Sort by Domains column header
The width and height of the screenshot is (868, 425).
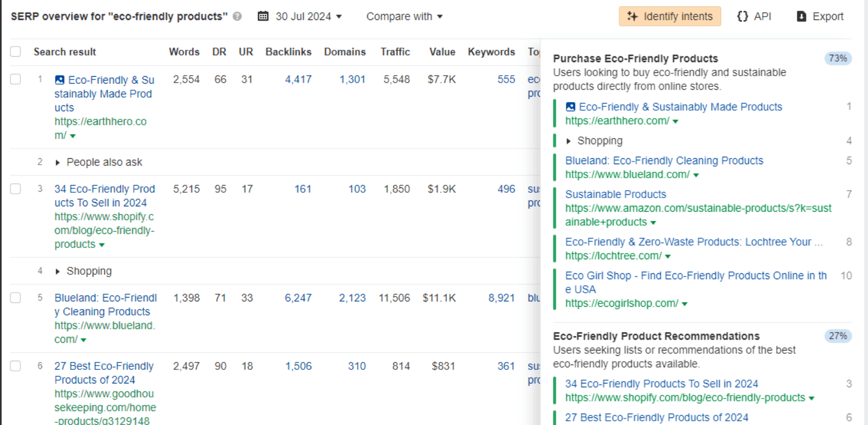[345, 52]
